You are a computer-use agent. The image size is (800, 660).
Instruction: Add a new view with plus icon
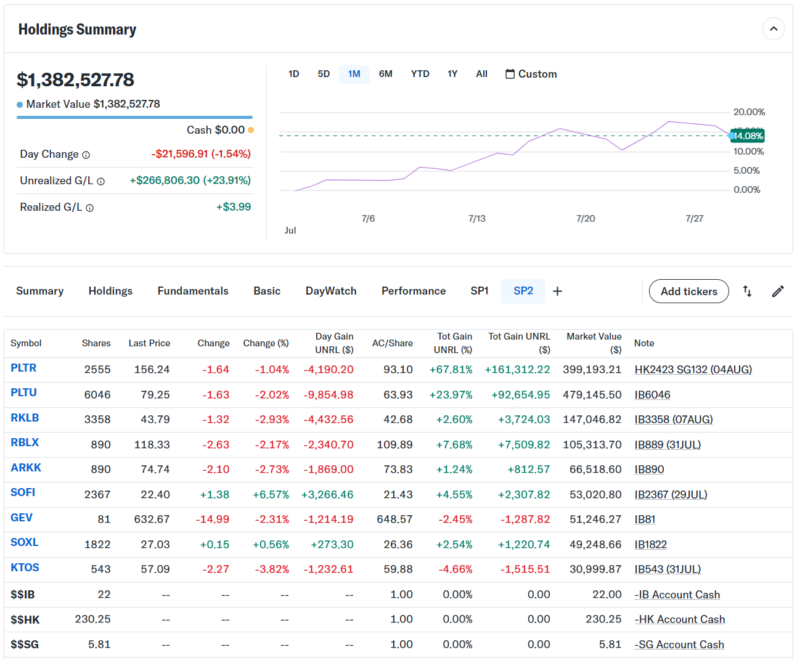(557, 291)
